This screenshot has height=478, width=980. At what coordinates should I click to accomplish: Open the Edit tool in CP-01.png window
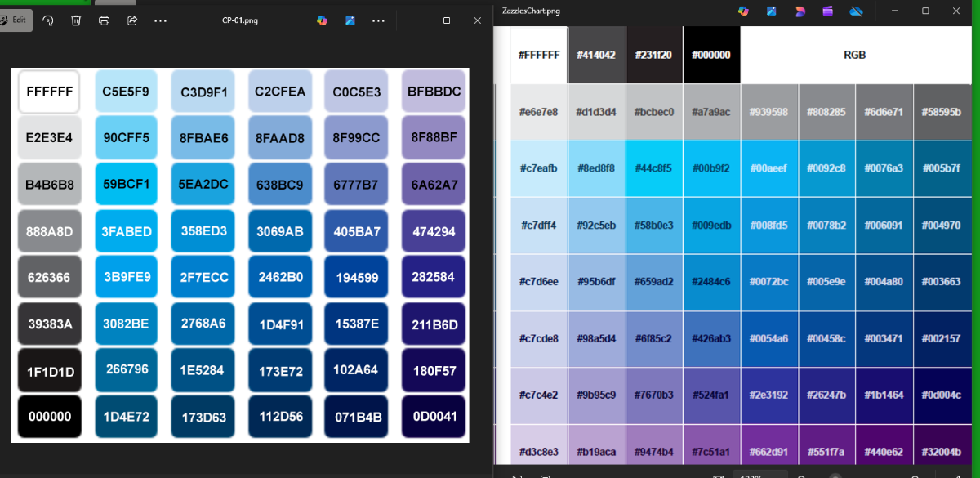click(x=16, y=20)
